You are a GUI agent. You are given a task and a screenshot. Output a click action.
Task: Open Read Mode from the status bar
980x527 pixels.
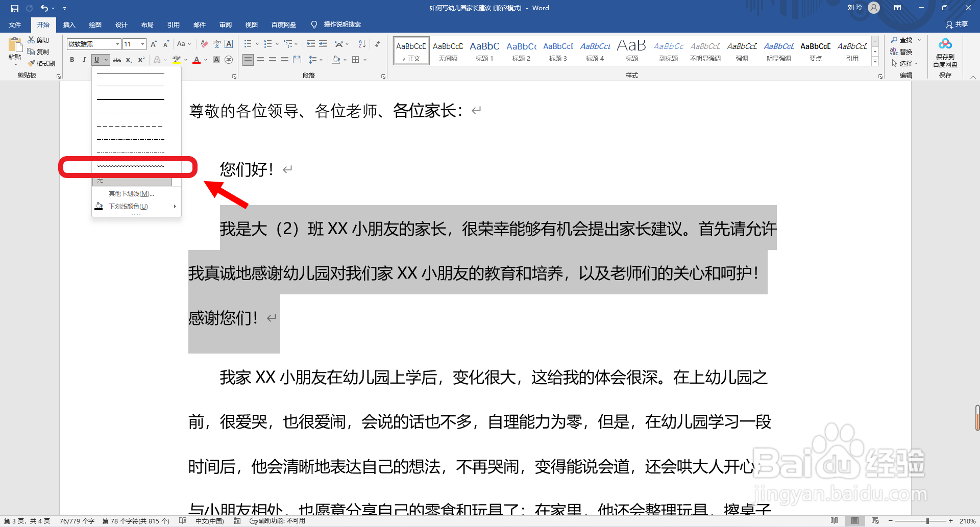835,521
